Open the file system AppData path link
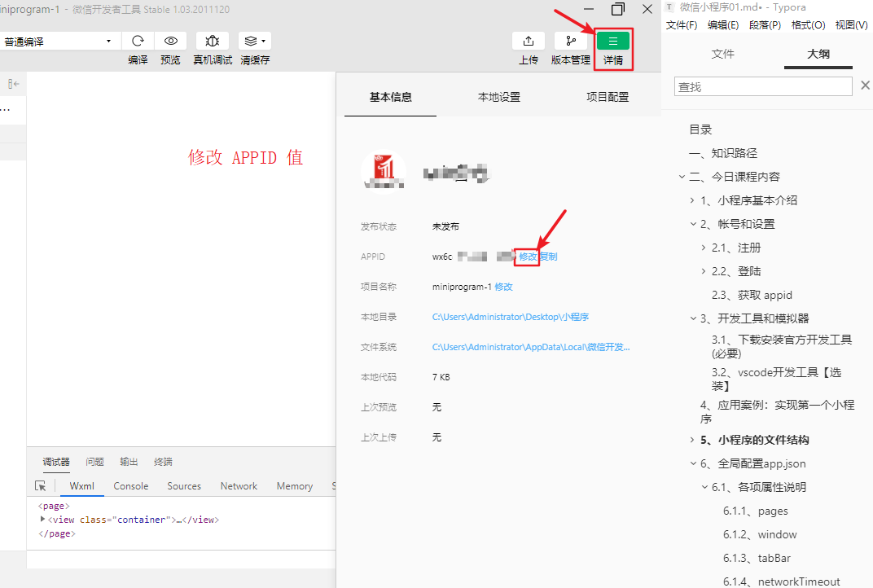The width and height of the screenshot is (873, 588). tap(531, 347)
